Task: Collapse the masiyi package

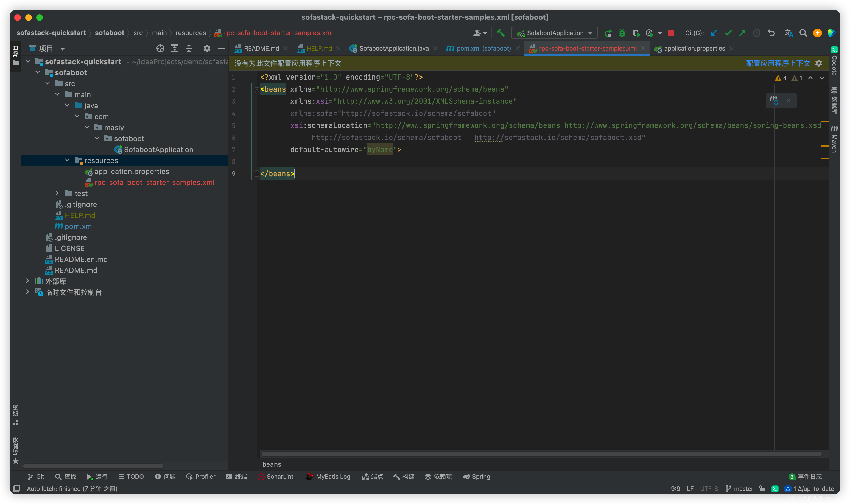Action: 87,127
